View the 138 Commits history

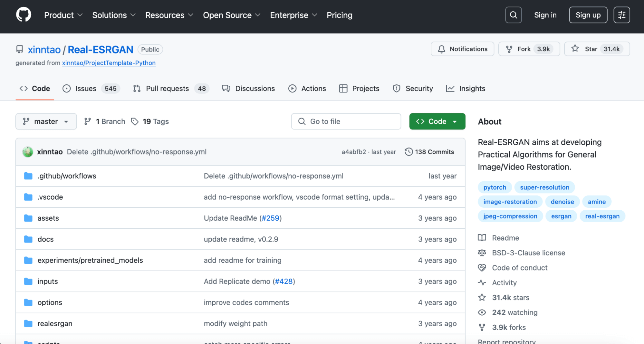[x=429, y=152]
